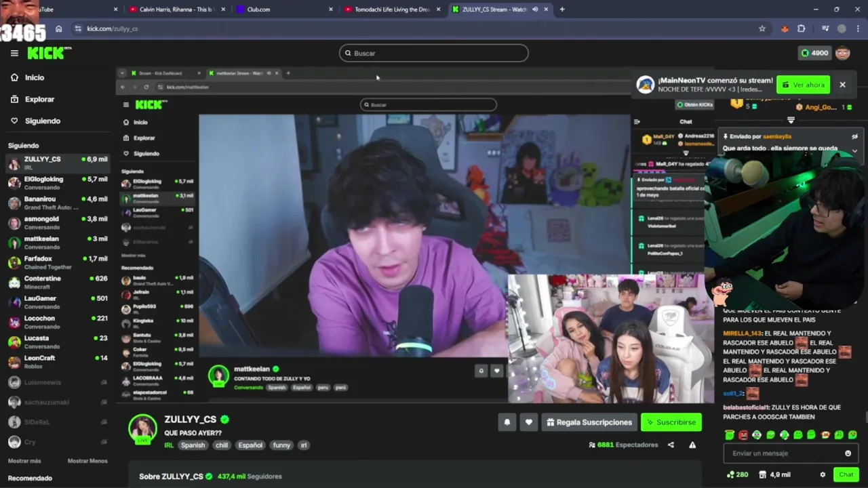This screenshot has height=488, width=868.
Task: Open the 4900 KICKs balance
Action: point(814,53)
